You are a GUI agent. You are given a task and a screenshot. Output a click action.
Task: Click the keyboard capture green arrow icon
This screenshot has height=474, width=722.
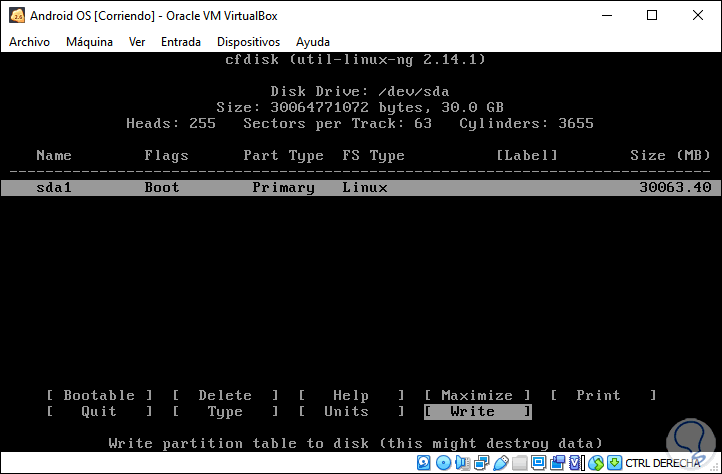(614, 462)
